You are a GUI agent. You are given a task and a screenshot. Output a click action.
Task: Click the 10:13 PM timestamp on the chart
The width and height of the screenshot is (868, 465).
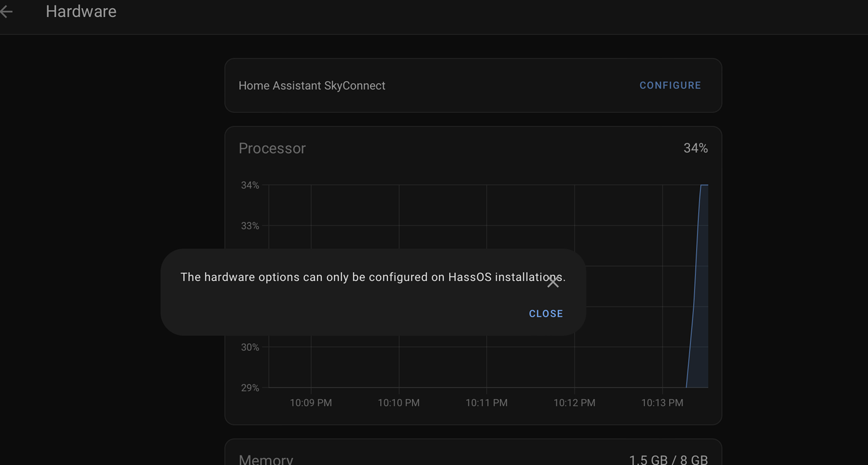pyautogui.click(x=662, y=402)
